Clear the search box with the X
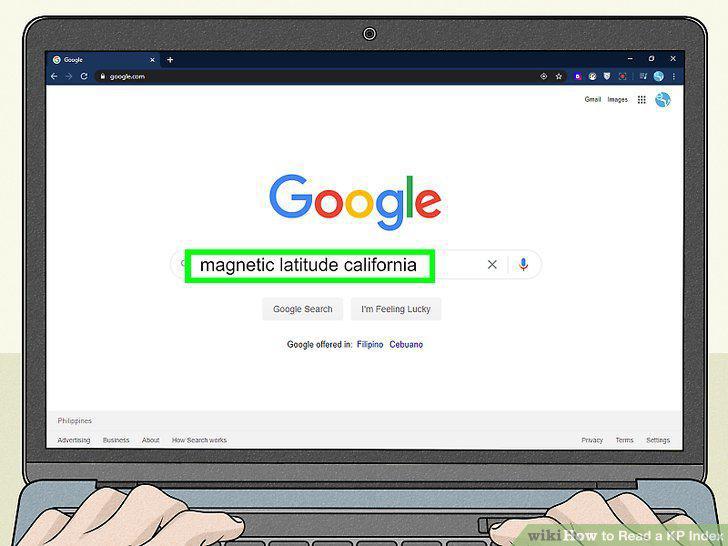Viewport: 728px width, 546px height. click(x=492, y=265)
